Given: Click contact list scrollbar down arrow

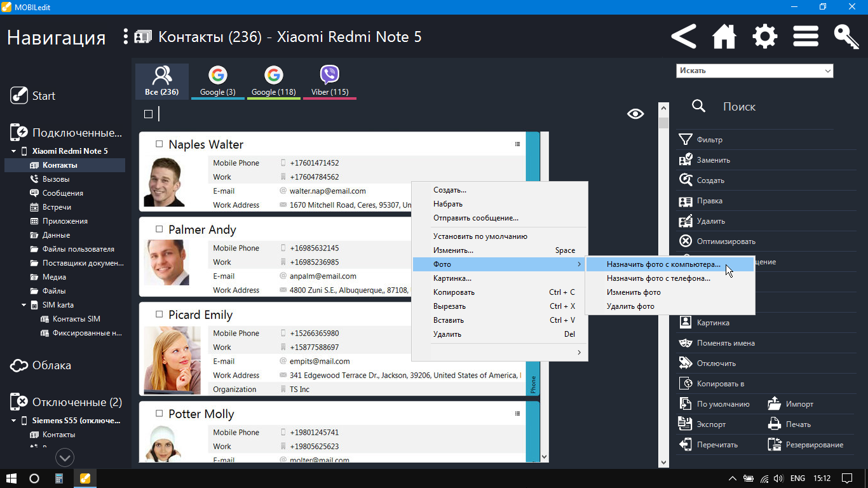Looking at the screenshot, I should point(544,456).
